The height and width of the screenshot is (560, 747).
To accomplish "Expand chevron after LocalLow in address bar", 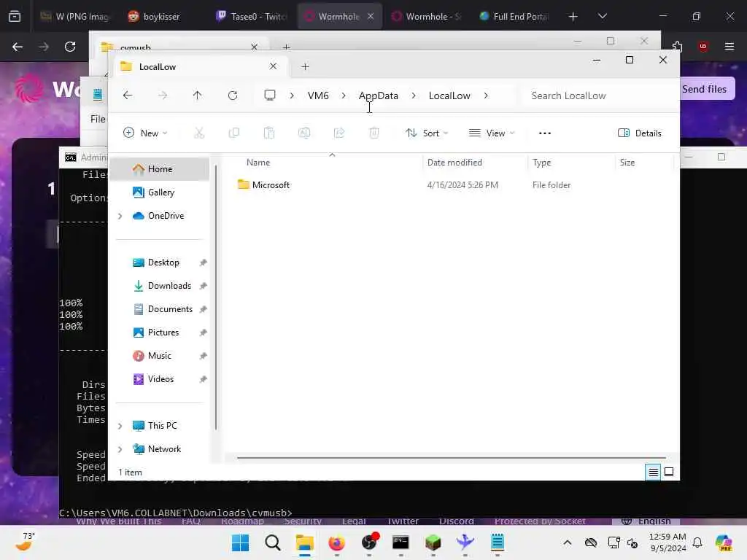I will [x=485, y=96].
